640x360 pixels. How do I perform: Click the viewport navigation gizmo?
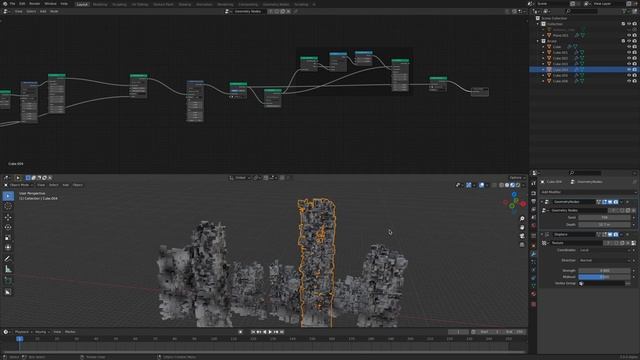[x=514, y=203]
